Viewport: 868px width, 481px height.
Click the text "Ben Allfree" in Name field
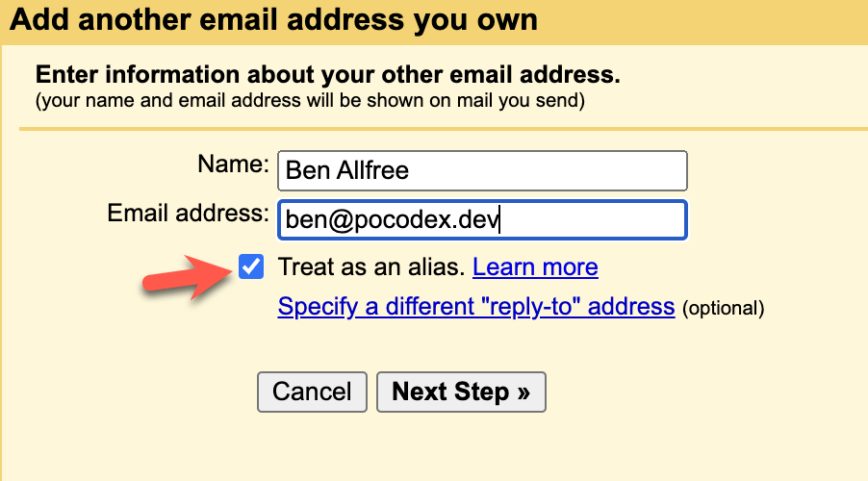pos(347,171)
